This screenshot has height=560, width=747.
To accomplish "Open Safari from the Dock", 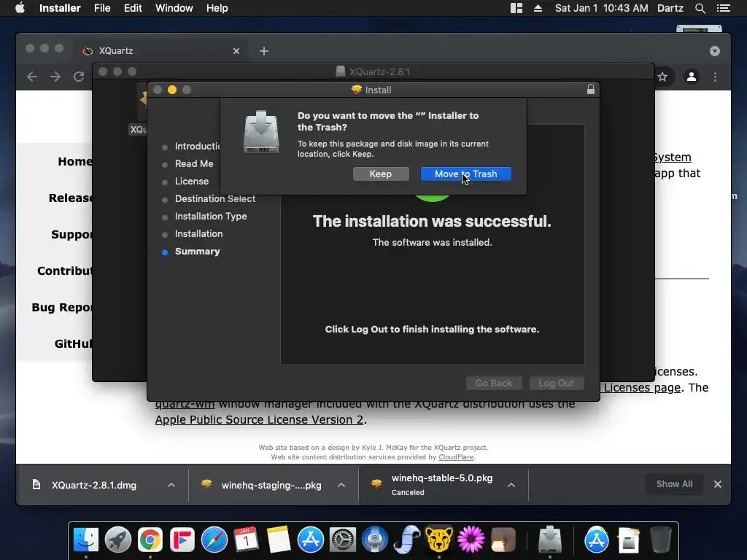I will point(214,540).
